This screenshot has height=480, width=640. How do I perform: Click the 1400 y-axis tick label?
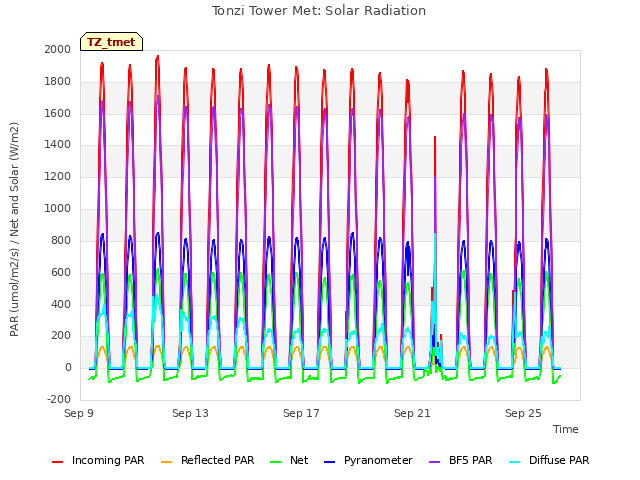(x=58, y=144)
